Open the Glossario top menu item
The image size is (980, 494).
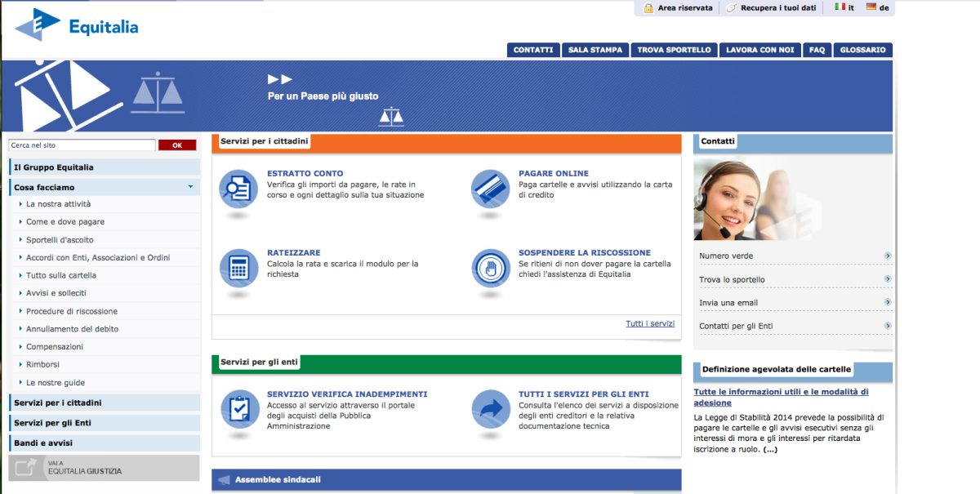pos(862,50)
